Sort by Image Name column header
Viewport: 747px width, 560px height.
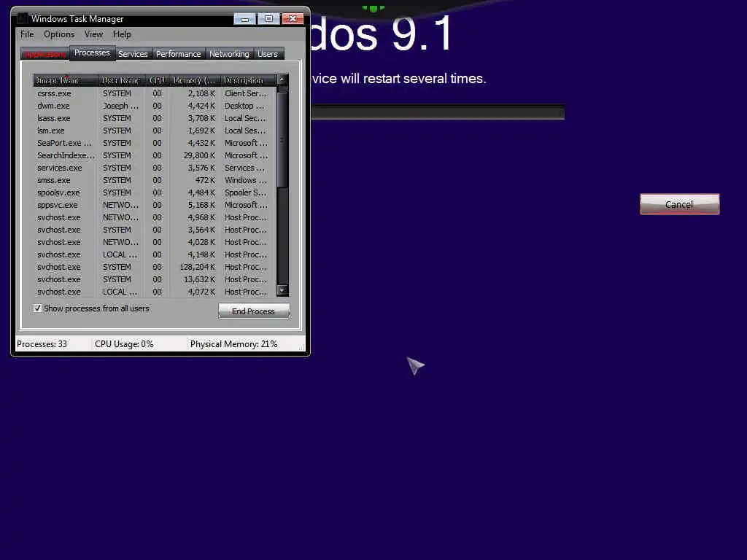(x=66, y=80)
